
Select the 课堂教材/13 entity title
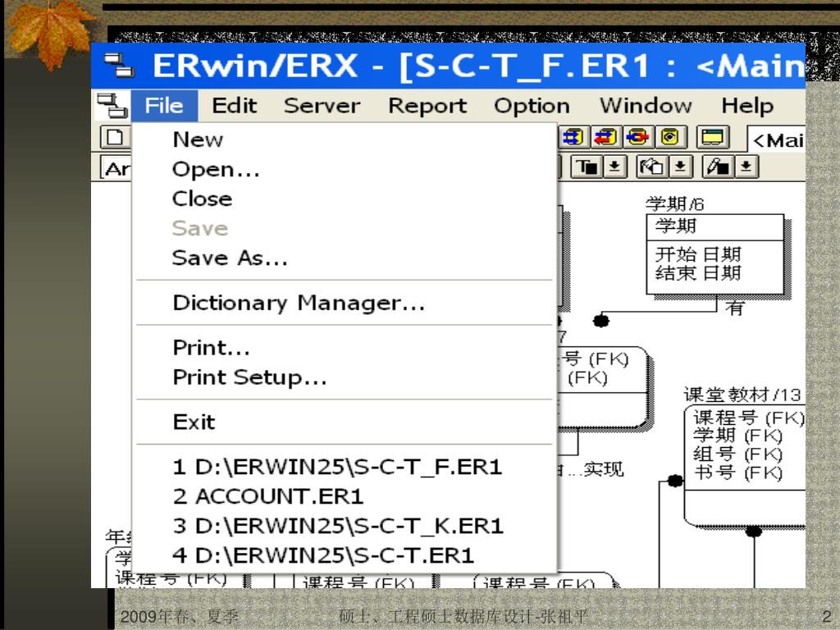coord(742,395)
